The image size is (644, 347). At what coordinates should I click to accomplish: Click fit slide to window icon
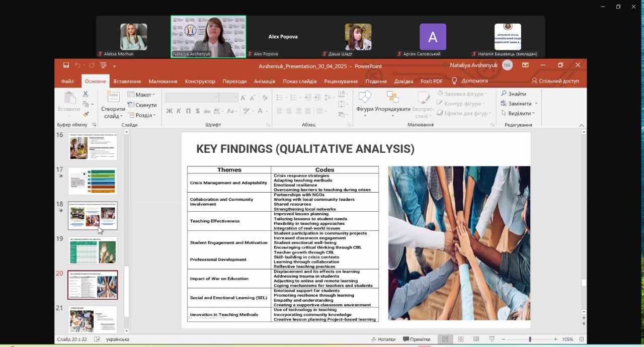[582, 339]
